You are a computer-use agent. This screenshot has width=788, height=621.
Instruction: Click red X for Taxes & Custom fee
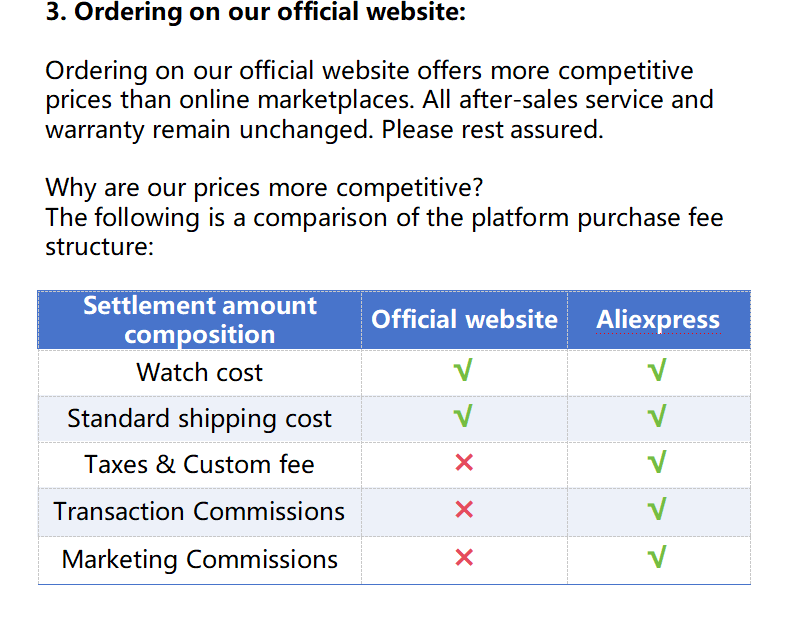[x=463, y=463]
